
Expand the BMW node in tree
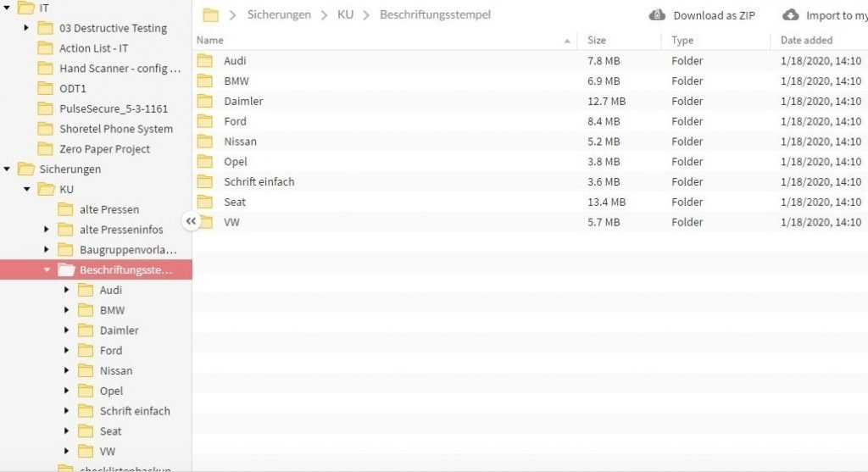coord(66,310)
